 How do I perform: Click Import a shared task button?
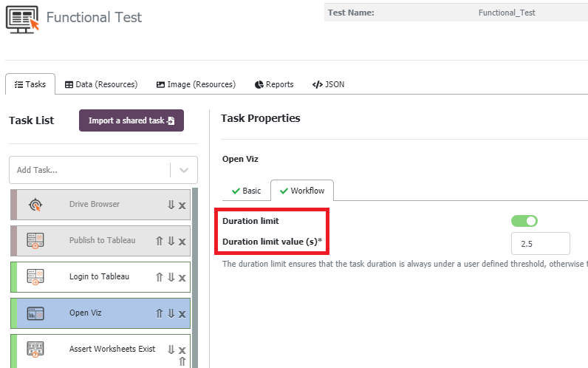[x=131, y=120]
